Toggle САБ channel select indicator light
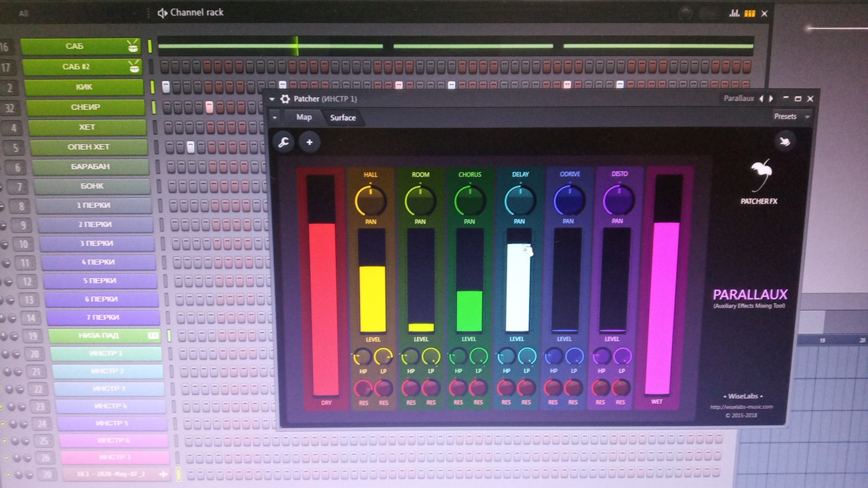The width and height of the screenshot is (868, 488). pos(150,47)
